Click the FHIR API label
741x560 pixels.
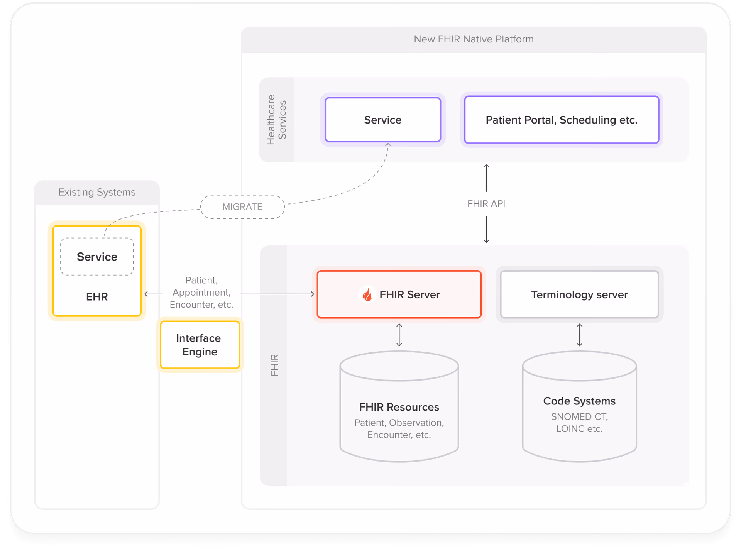click(x=486, y=204)
